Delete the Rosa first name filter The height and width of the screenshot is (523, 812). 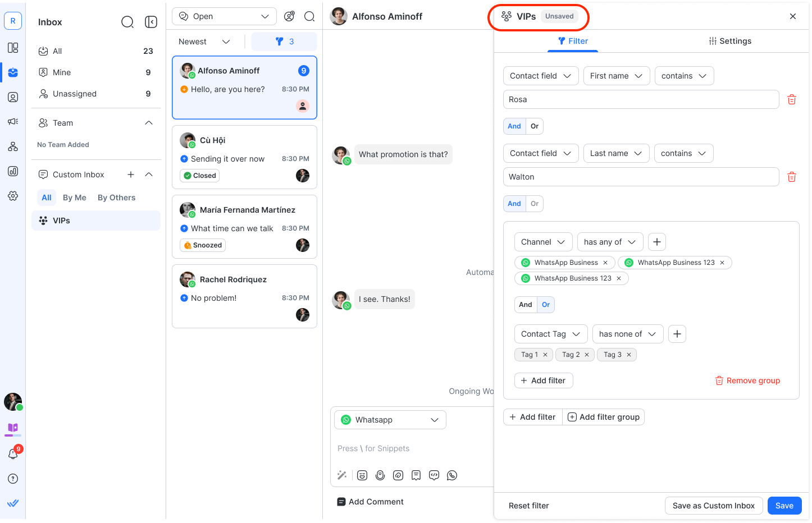(x=791, y=99)
